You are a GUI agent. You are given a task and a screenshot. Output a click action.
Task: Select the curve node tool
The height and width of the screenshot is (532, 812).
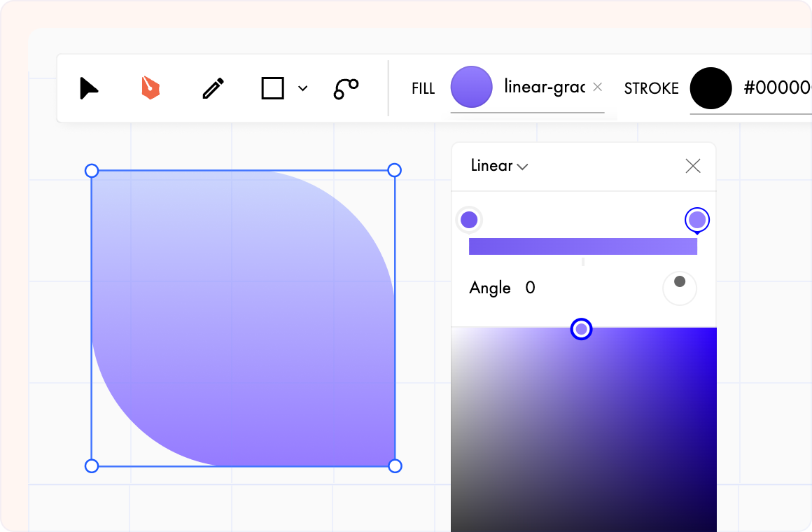click(x=345, y=88)
